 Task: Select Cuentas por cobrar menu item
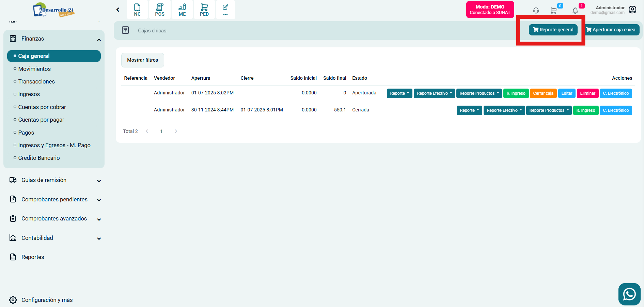click(42, 107)
